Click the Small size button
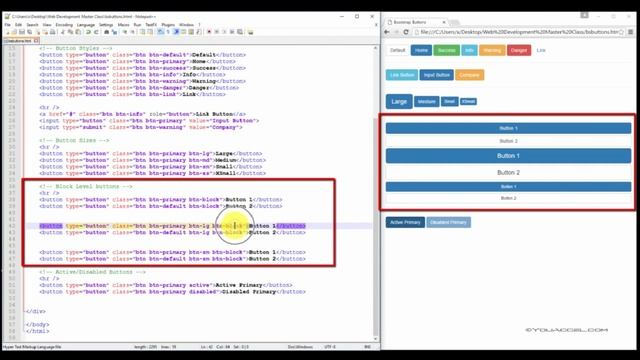This screenshot has height=360, width=640. (x=449, y=101)
